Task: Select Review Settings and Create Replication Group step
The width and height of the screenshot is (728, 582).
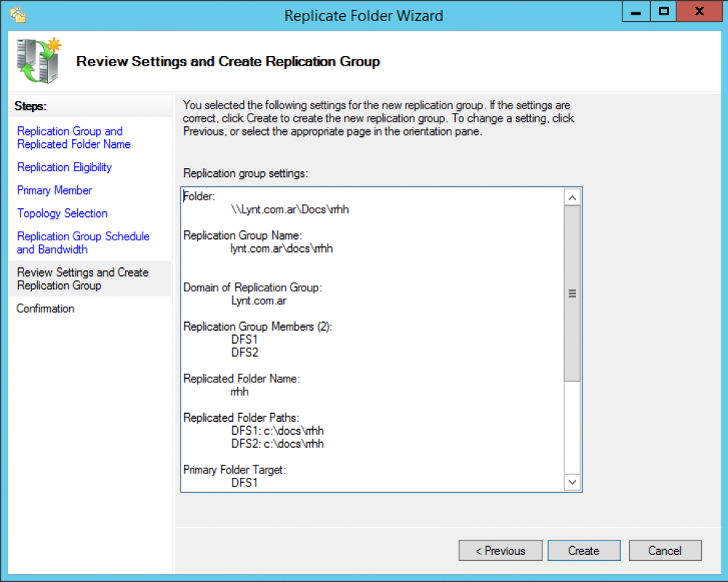Action: coord(82,279)
